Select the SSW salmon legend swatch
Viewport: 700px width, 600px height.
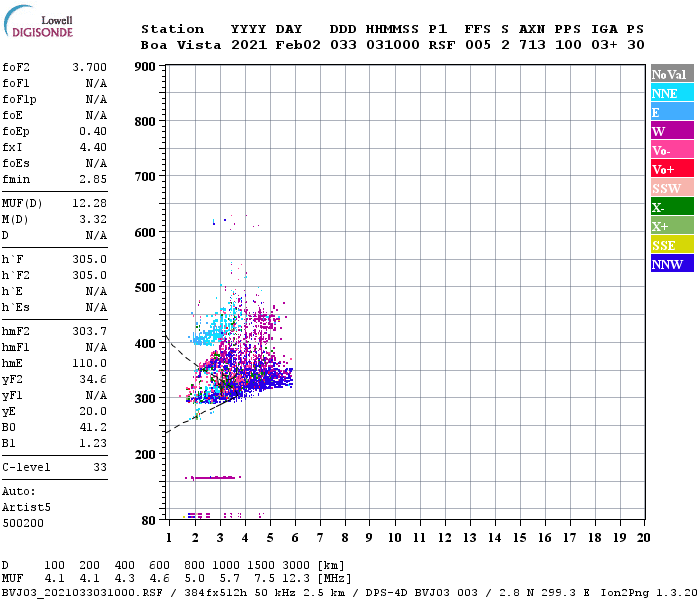click(x=672, y=188)
